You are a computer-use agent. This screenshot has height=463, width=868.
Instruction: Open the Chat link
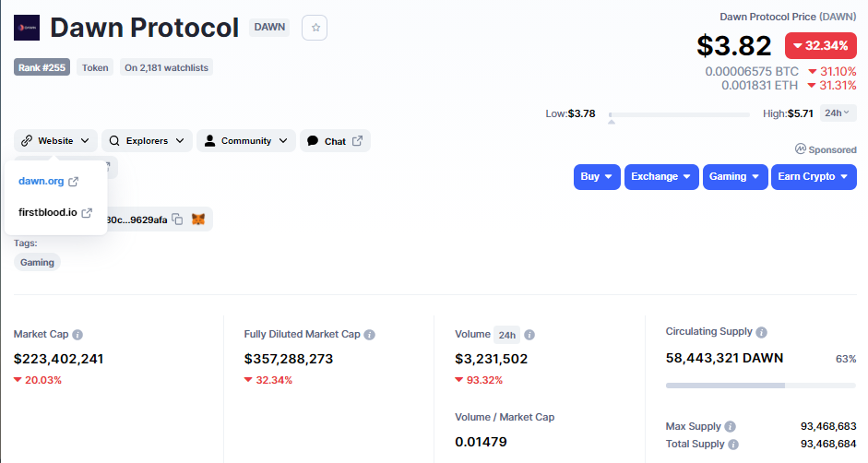coord(335,141)
